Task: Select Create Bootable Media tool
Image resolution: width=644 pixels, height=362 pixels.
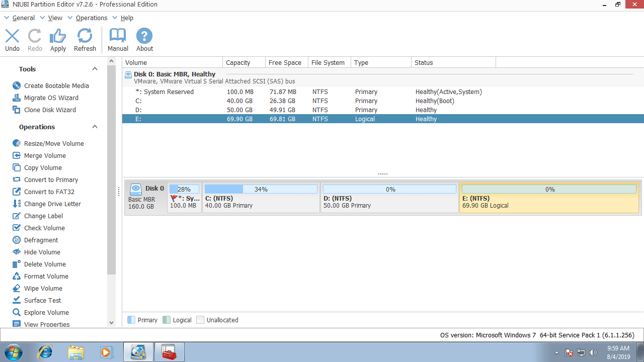Action: [x=56, y=85]
